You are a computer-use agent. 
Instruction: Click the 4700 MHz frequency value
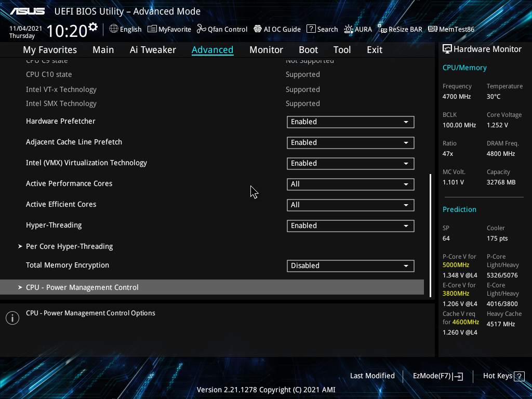[456, 96]
